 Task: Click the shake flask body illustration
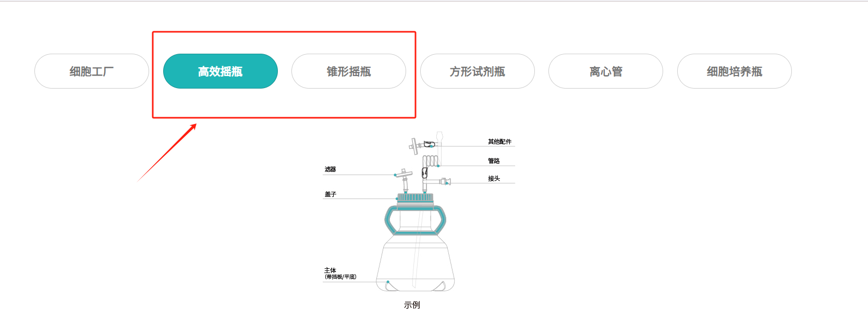pyautogui.click(x=415, y=263)
